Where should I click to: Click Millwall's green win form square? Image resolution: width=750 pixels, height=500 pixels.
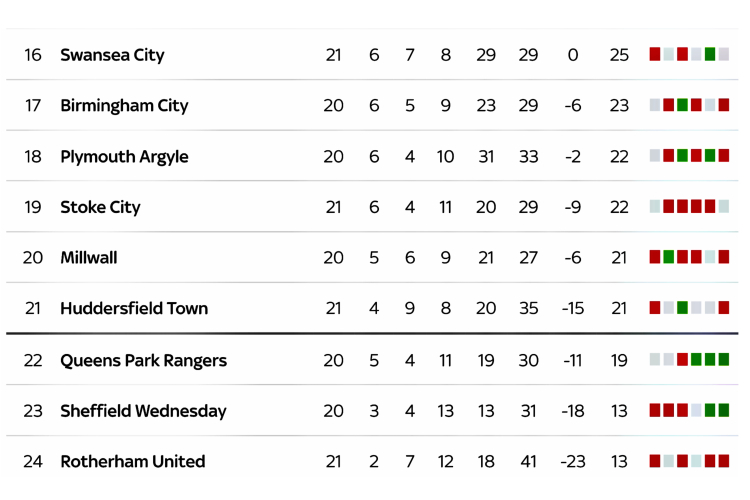[669, 257]
